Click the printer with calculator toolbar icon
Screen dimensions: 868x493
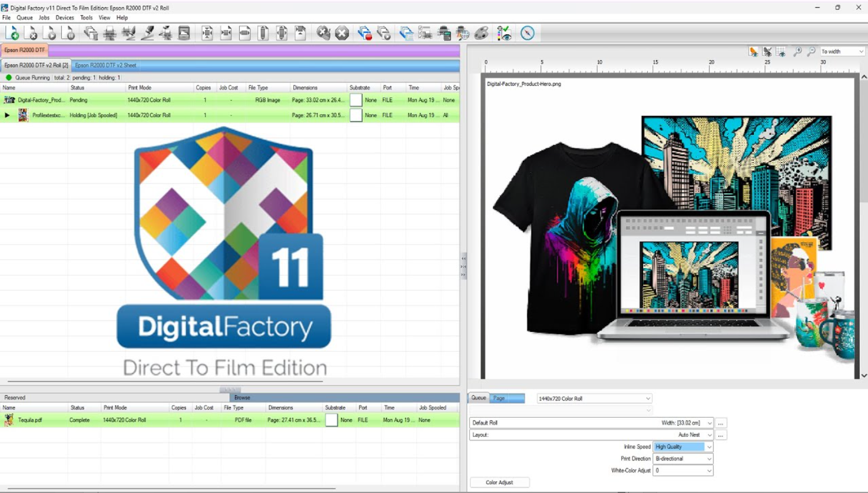(x=444, y=33)
